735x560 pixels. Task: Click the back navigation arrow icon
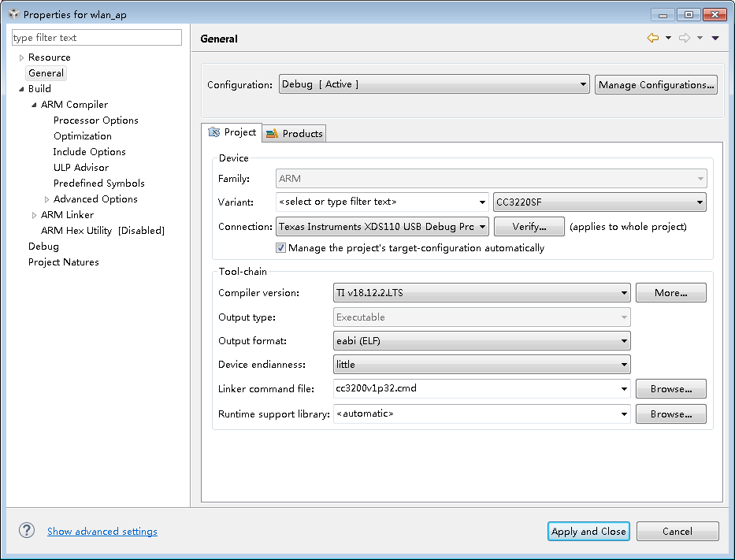(652, 38)
